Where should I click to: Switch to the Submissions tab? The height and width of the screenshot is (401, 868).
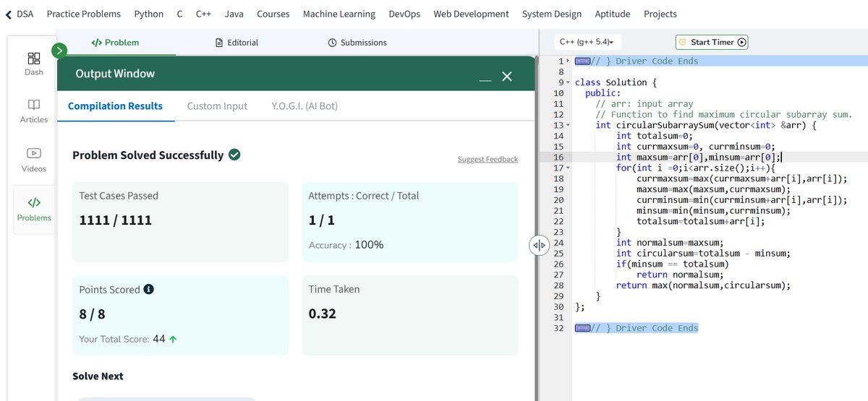click(x=357, y=43)
